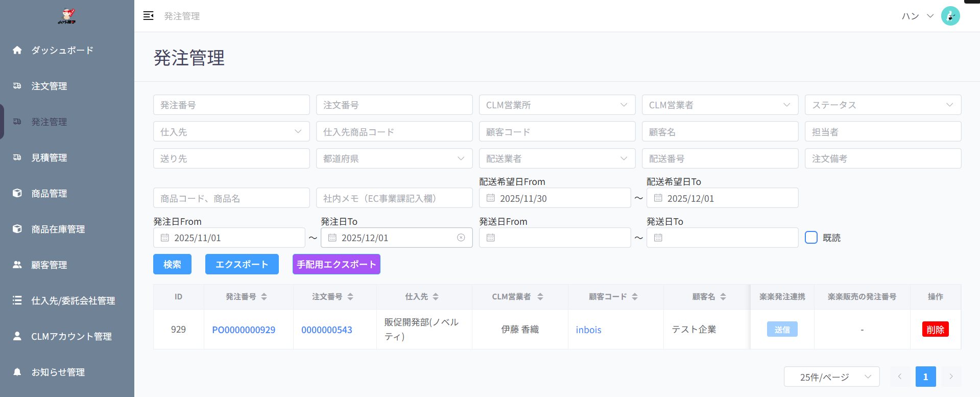
Task: Click the お知らせ管理 bell icon
Action: click(x=17, y=372)
